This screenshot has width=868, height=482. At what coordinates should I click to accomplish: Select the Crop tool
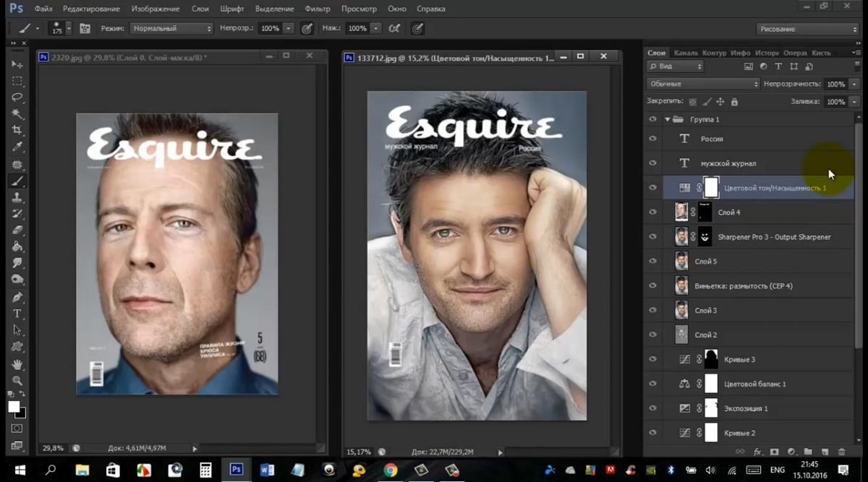pyautogui.click(x=17, y=131)
